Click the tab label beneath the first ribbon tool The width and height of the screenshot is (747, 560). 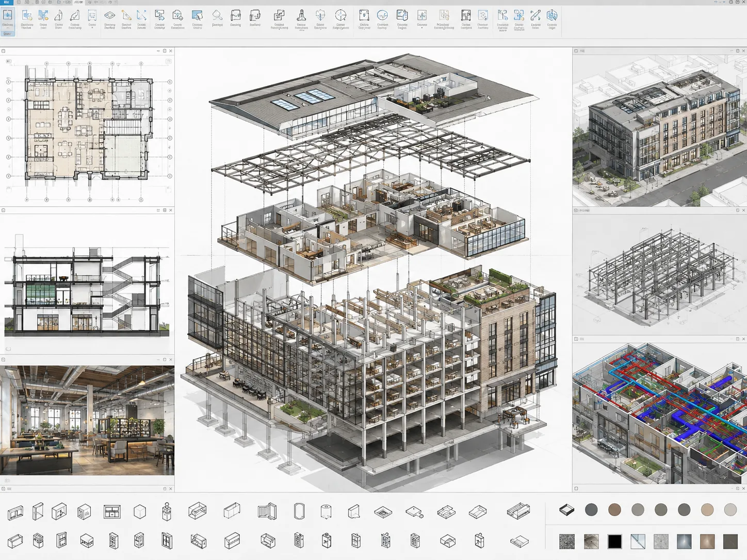click(x=7, y=34)
